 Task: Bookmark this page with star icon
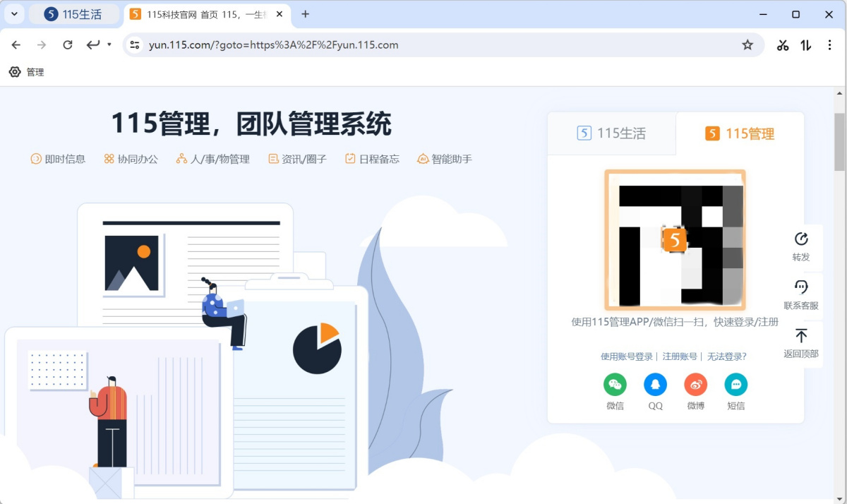(747, 45)
